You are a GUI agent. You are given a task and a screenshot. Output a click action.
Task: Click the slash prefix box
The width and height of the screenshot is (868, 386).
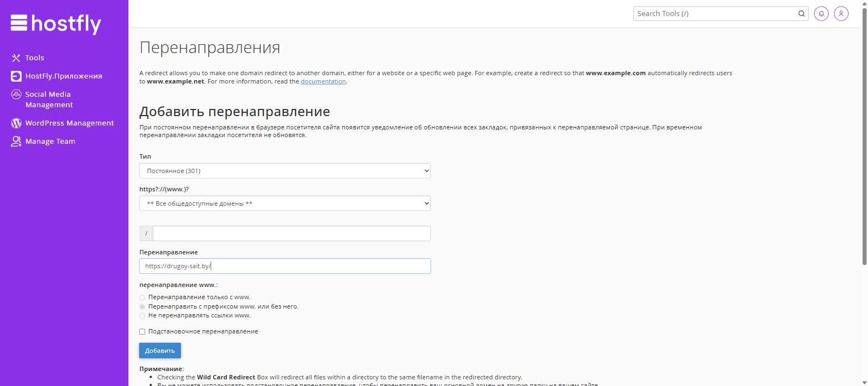(146, 233)
